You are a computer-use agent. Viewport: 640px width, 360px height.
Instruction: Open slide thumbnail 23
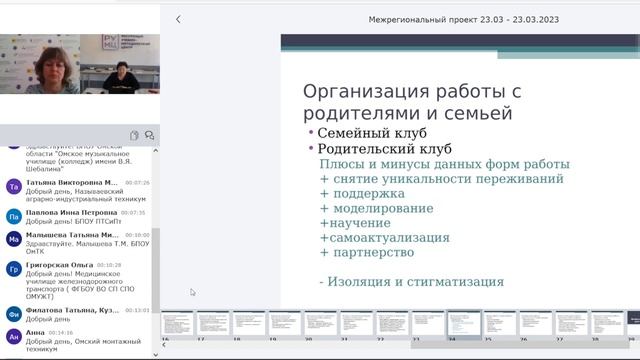[x=429, y=324]
